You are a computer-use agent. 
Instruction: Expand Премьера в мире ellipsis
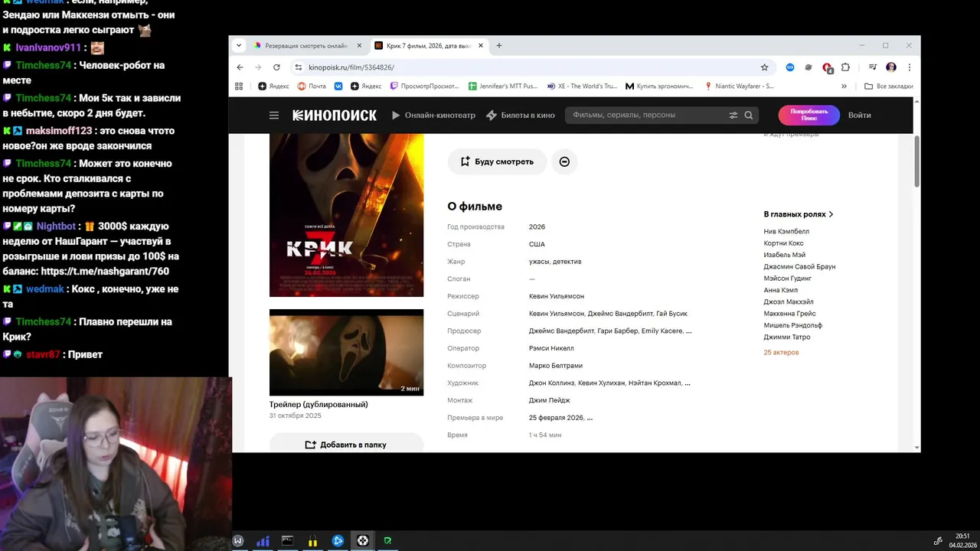[x=590, y=418]
